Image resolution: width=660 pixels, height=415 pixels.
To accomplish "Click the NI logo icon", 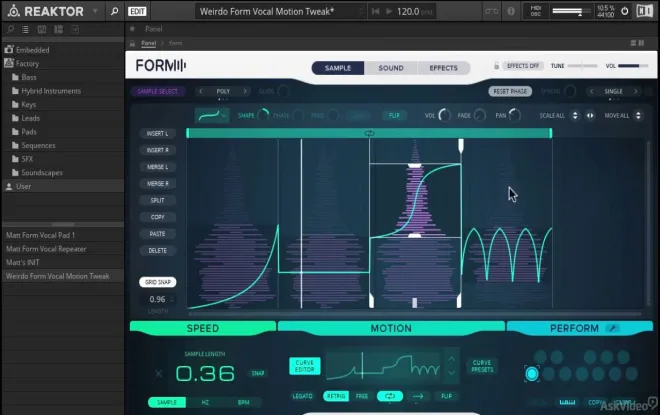I will click(644, 11).
